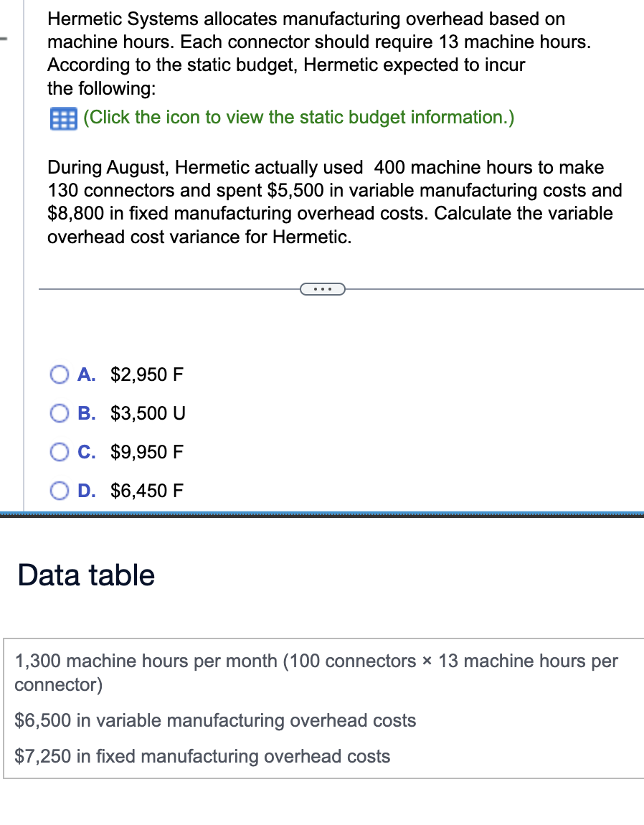Image resolution: width=644 pixels, height=825 pixels.
Task: Click the blue separator bar above Data table
Action: click(x=321, y=514)
